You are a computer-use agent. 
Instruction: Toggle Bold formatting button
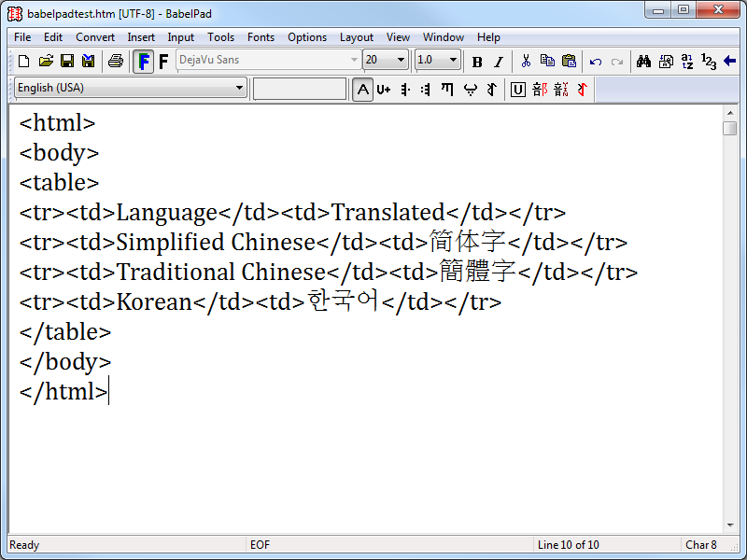(x=477, y=62)
